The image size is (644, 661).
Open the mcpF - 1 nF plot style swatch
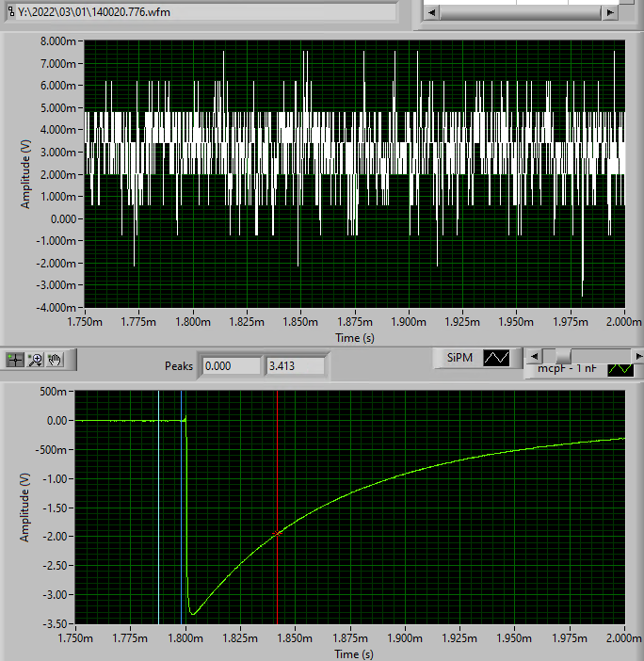coord(620,370)
